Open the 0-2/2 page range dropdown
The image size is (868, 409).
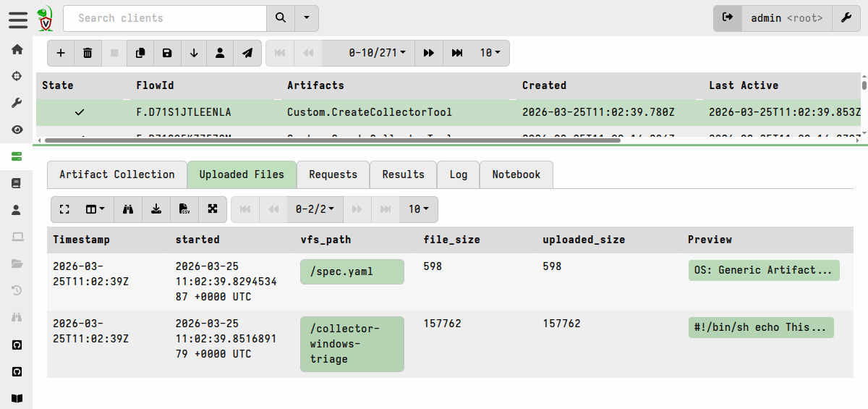pos(315,209)
